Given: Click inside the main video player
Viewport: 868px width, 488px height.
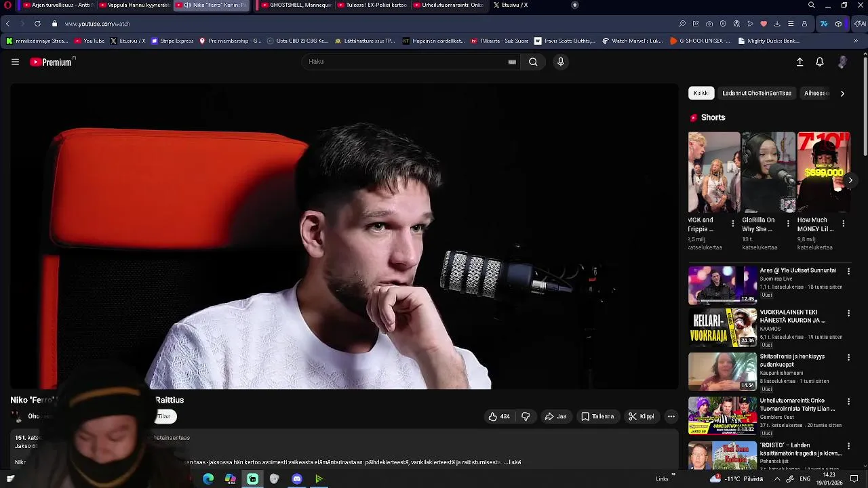Looking at the screenshot, I should 344,237.
